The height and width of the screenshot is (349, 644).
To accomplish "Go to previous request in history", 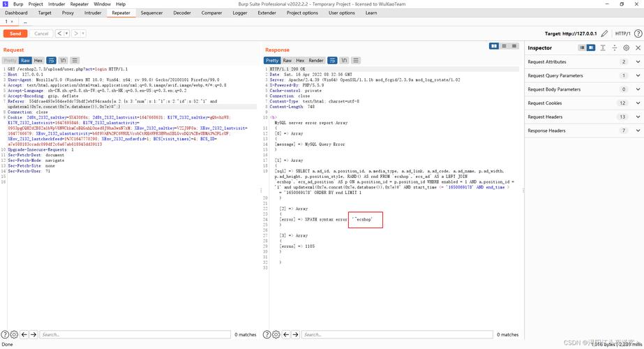I will (59, 34).
